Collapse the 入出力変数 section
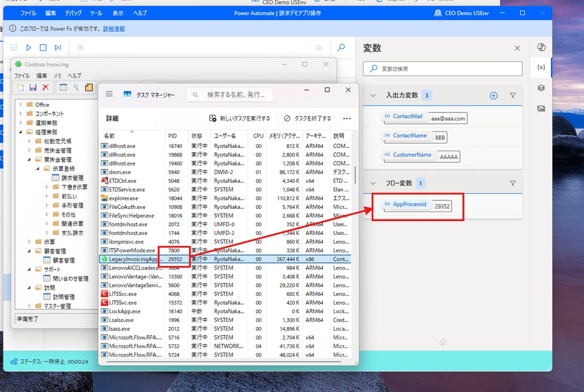The height and width of the screenshot is (392, 584). coord(373,96)
